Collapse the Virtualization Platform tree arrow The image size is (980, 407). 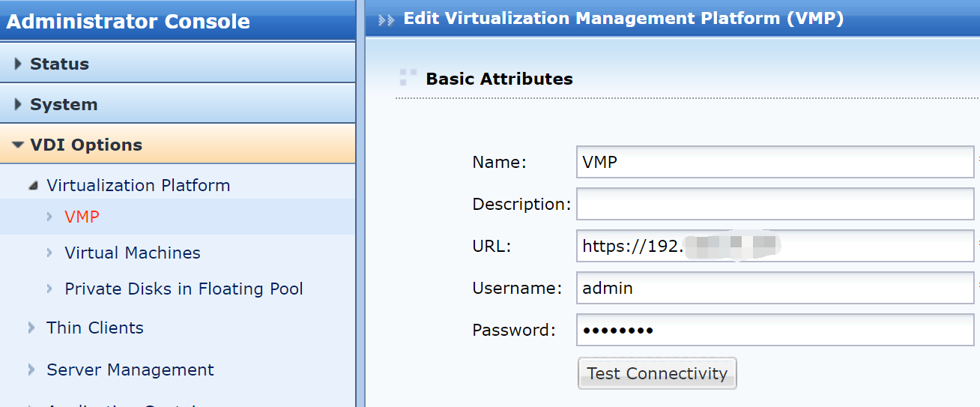33,186
